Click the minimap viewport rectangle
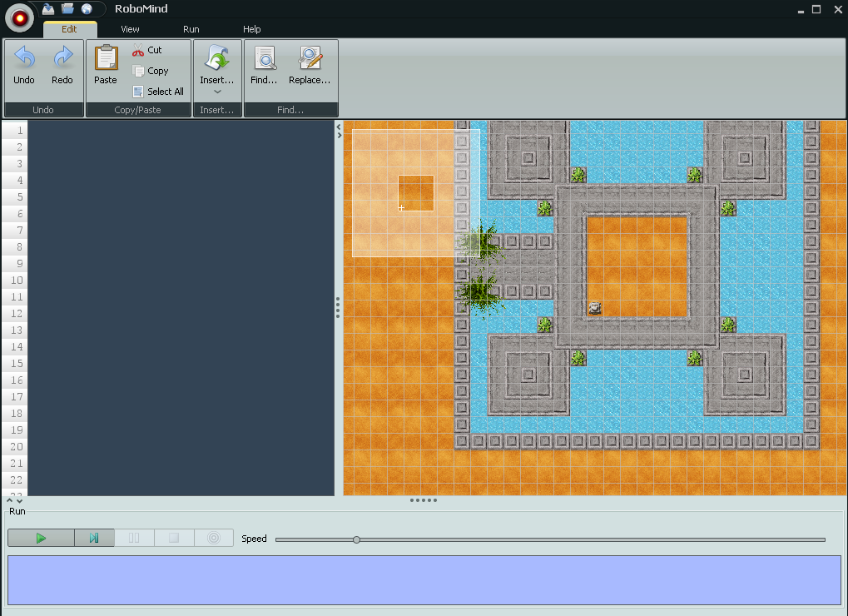 coord(416,193)
